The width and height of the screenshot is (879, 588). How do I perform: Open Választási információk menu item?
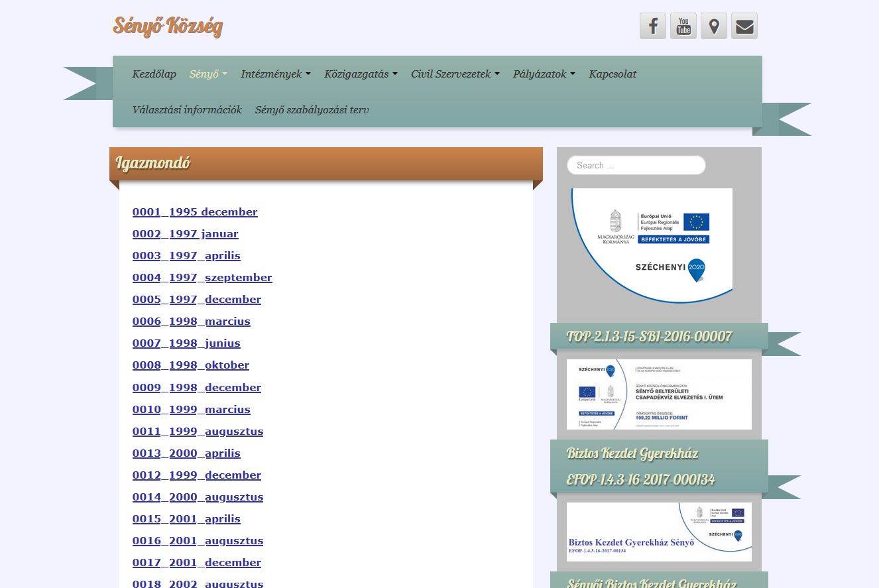[x=187, y=109]
